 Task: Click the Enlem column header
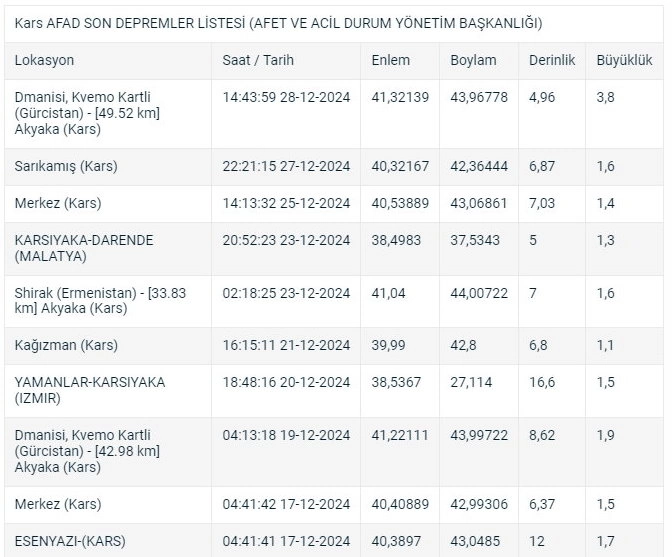click(390, 60)
